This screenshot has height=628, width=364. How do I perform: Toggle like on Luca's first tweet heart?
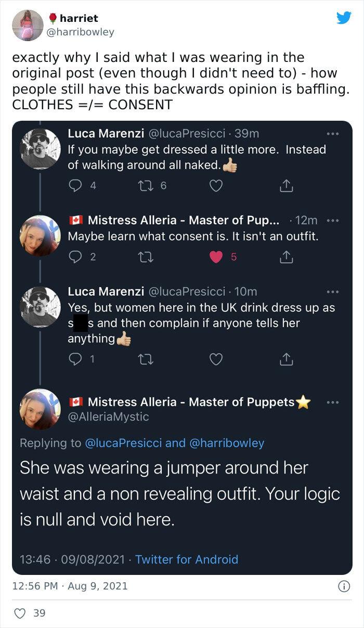pos(216,185)
